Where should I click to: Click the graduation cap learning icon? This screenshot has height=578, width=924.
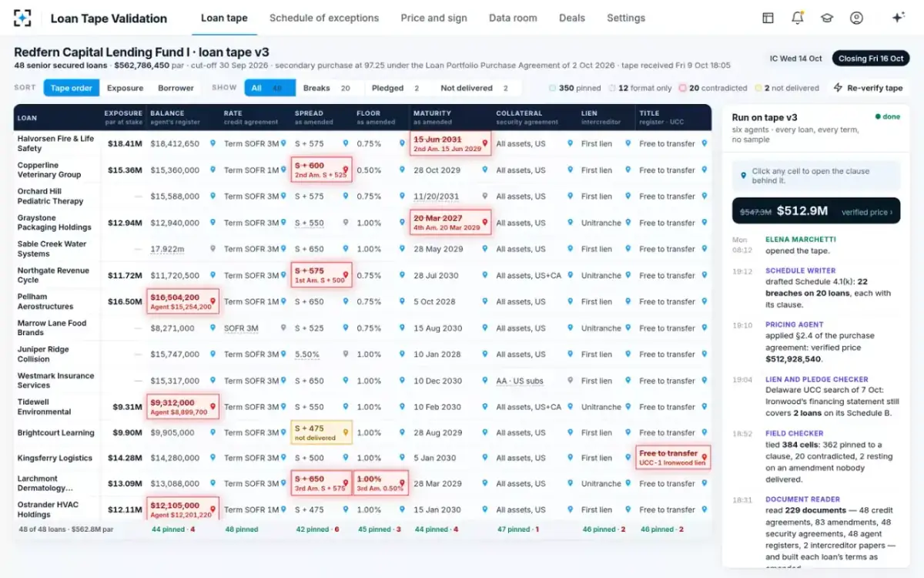(x=827, y=18)
